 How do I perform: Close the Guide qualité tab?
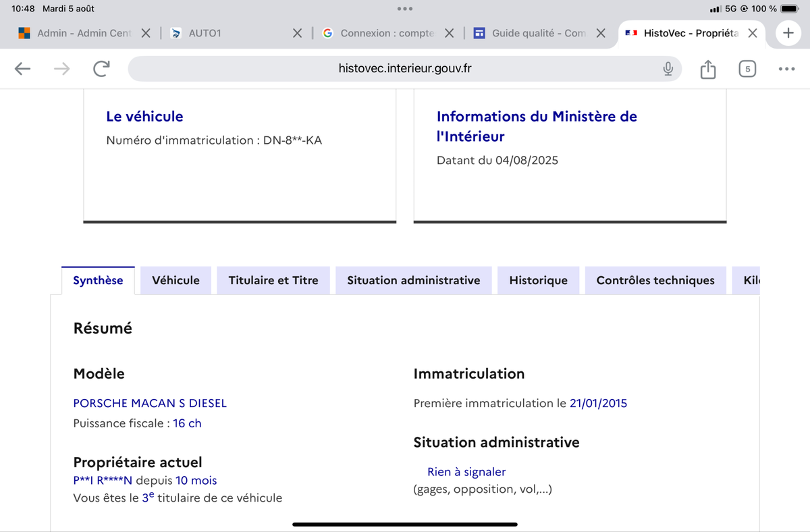(x=601, y=33)
